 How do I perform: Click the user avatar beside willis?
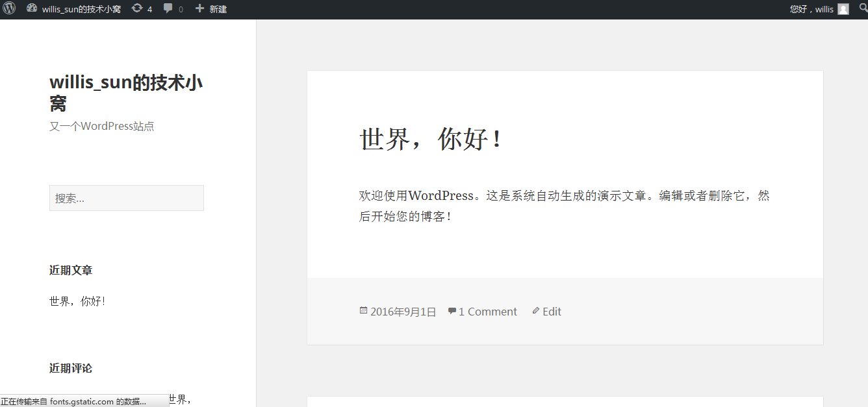coord(843,9)
